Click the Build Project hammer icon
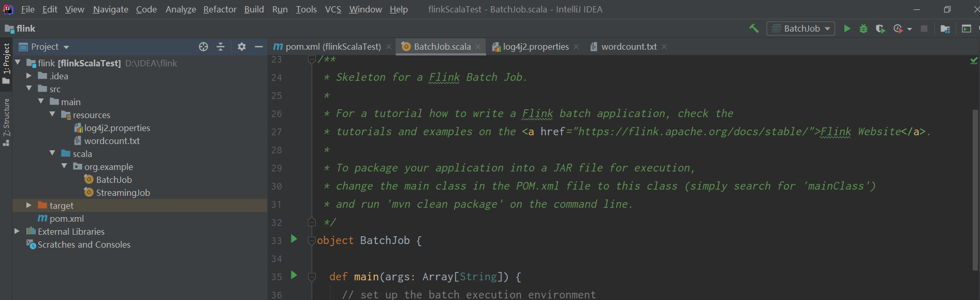 (754, 28)
